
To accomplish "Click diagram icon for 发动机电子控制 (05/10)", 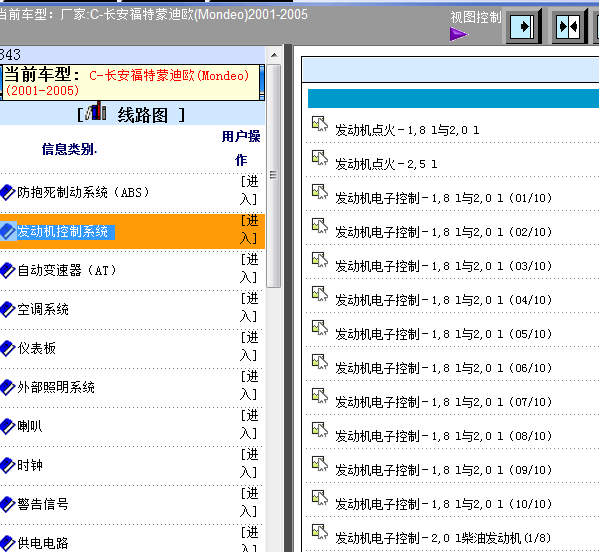I will (x=320, y=328).
